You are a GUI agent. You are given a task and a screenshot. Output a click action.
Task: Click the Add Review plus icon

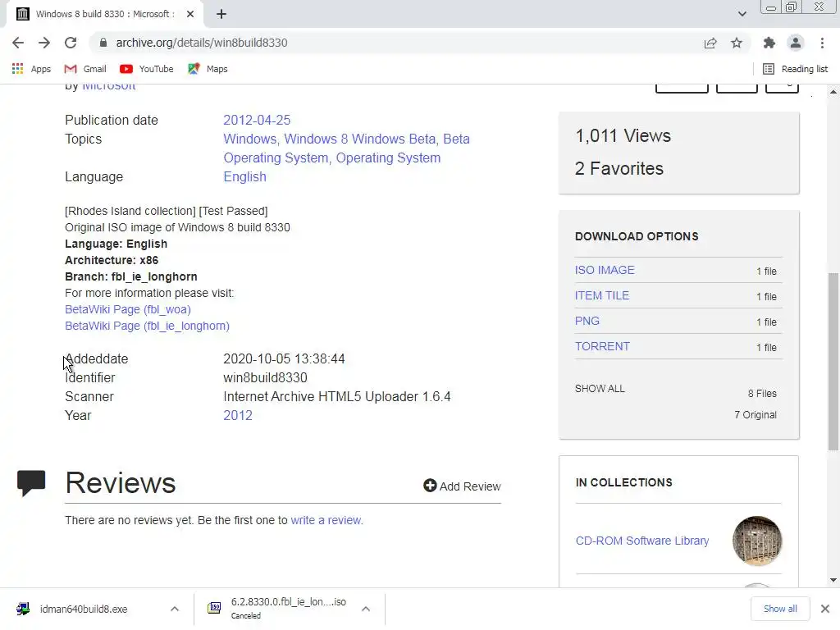coord(430,486)
